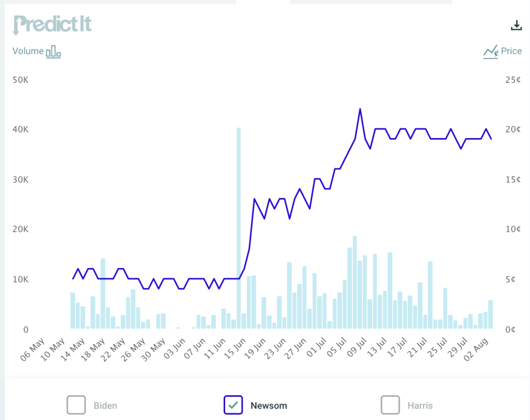The height and width of the screenshot is (420, 530).
Task: Click the 25¢ price axis label
Action: (513, 80)
